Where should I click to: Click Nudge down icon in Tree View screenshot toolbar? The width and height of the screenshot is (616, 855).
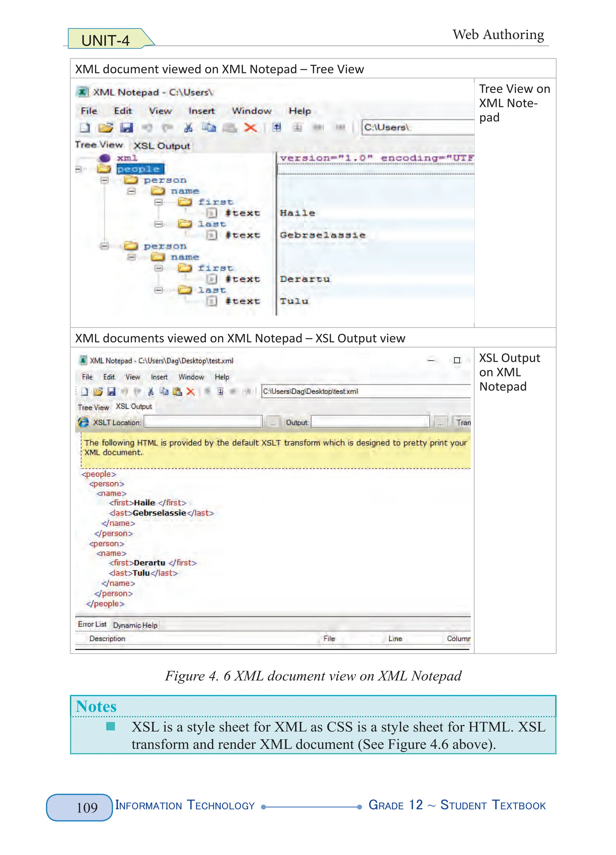pos(298,127)
